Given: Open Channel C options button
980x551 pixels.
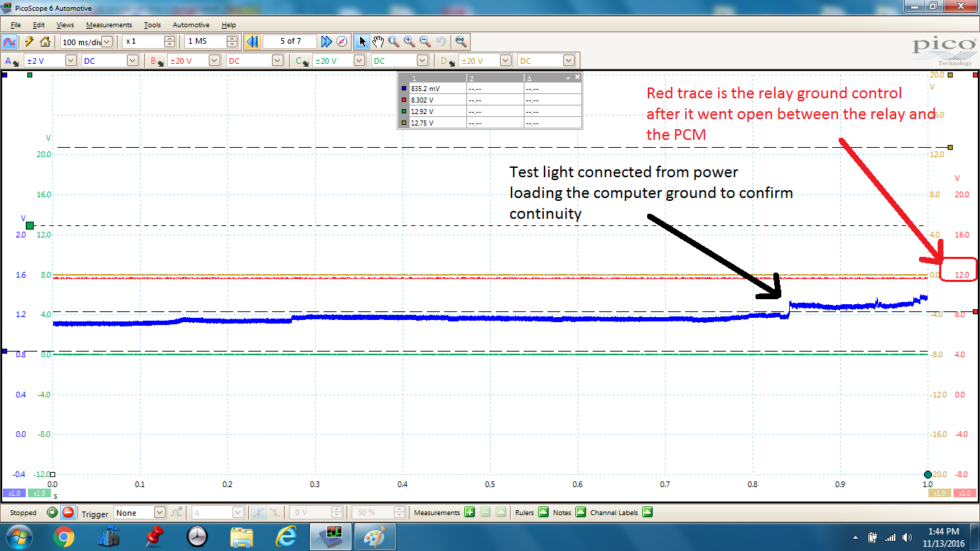Looking at the screenshot, I should (301, 61).
